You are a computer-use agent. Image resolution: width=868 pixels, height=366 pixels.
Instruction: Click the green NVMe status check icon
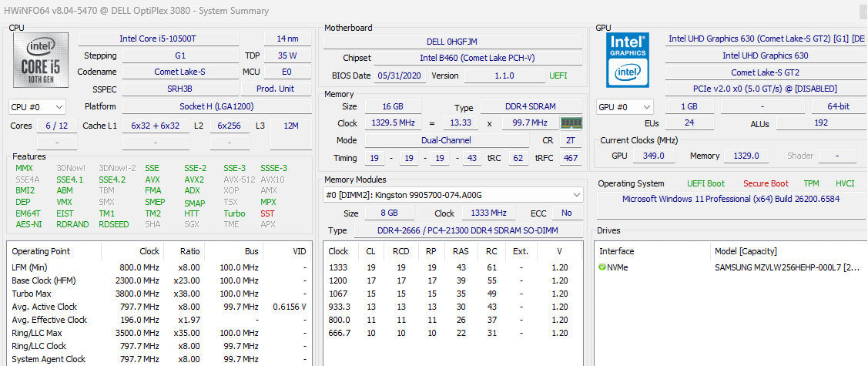coord(602,267)
